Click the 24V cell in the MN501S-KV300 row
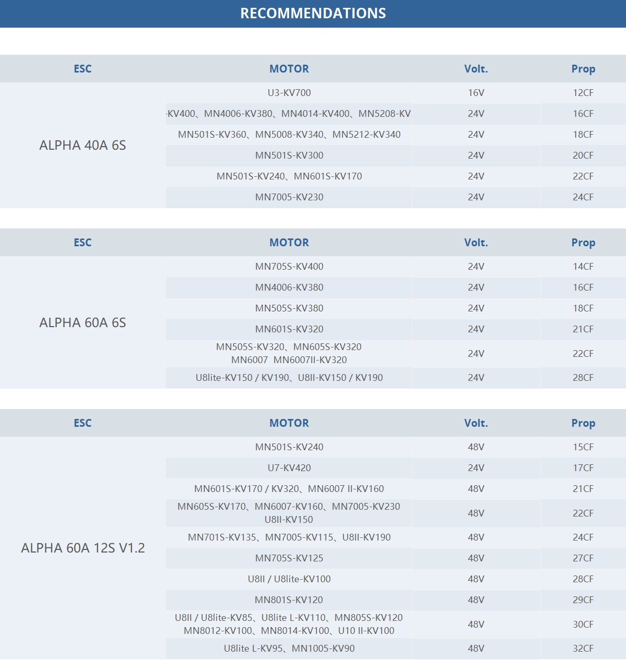626x672 pixels. pos(476,155)
